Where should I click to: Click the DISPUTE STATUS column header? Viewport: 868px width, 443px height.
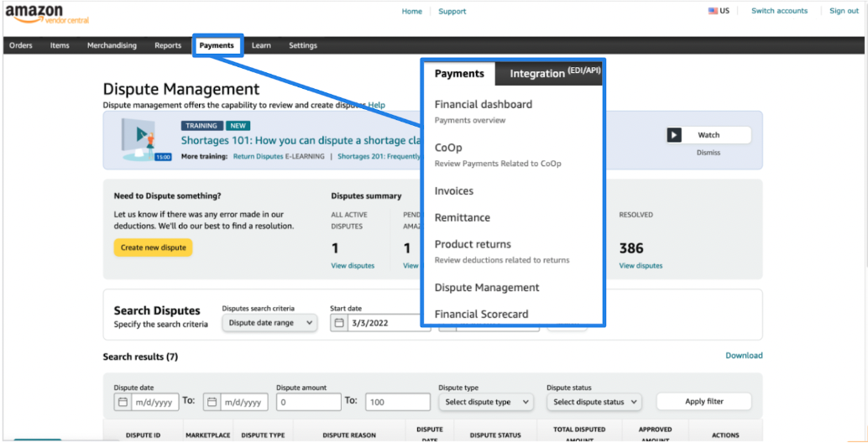495,435
